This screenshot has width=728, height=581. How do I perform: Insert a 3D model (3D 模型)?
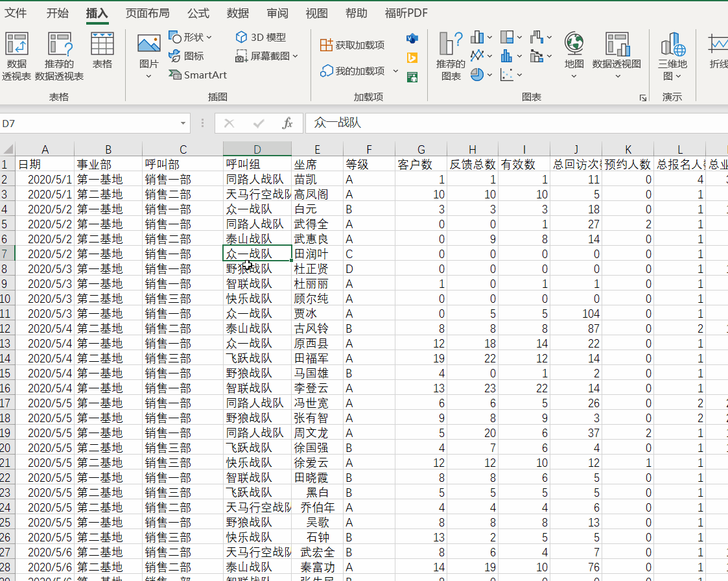coord(261,37)
